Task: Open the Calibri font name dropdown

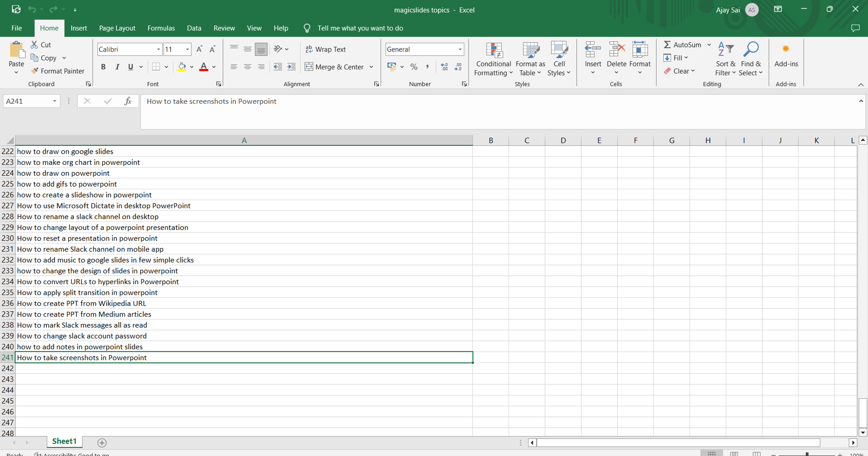Action: click(158, 49)
